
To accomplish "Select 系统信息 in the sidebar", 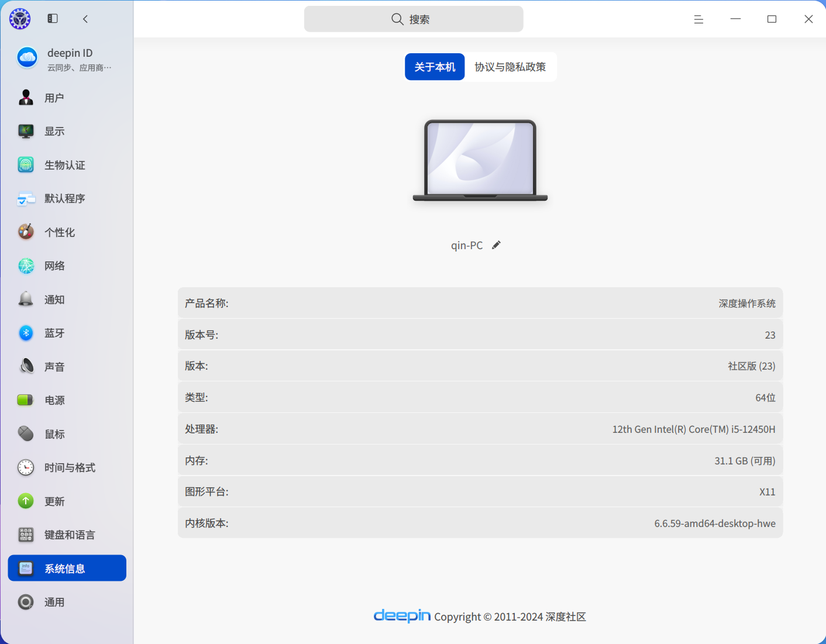I will [x=67, y=568].
